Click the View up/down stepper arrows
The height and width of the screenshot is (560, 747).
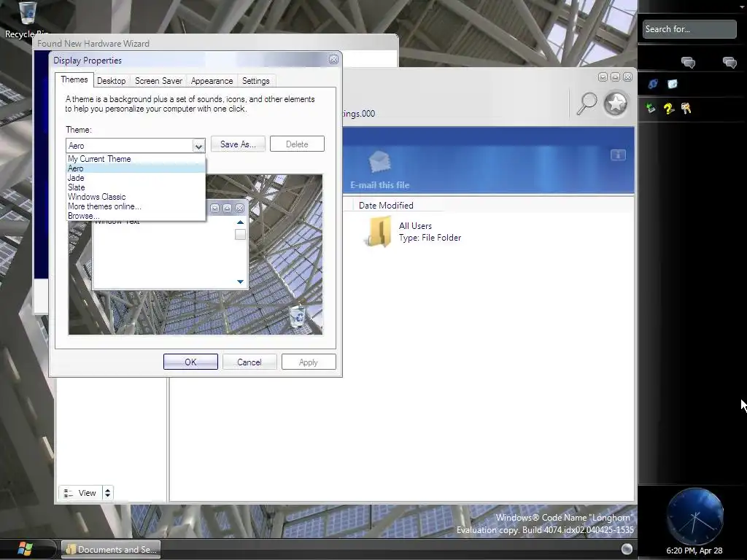click(x=108, y=493)
